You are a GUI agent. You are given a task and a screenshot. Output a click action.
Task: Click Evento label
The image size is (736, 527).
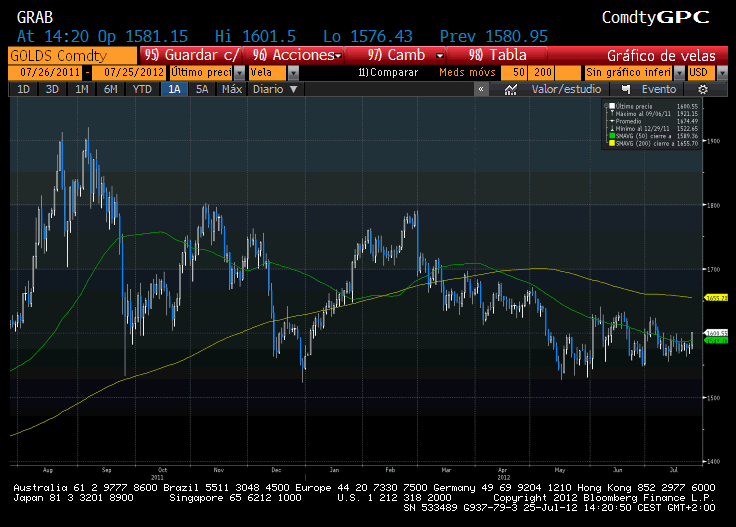pos(659,89)
